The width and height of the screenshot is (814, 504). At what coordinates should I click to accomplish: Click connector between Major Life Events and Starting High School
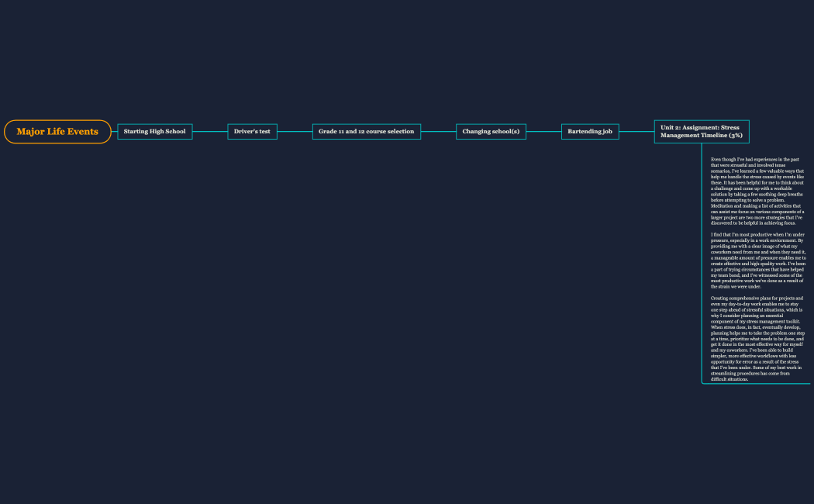114,132
